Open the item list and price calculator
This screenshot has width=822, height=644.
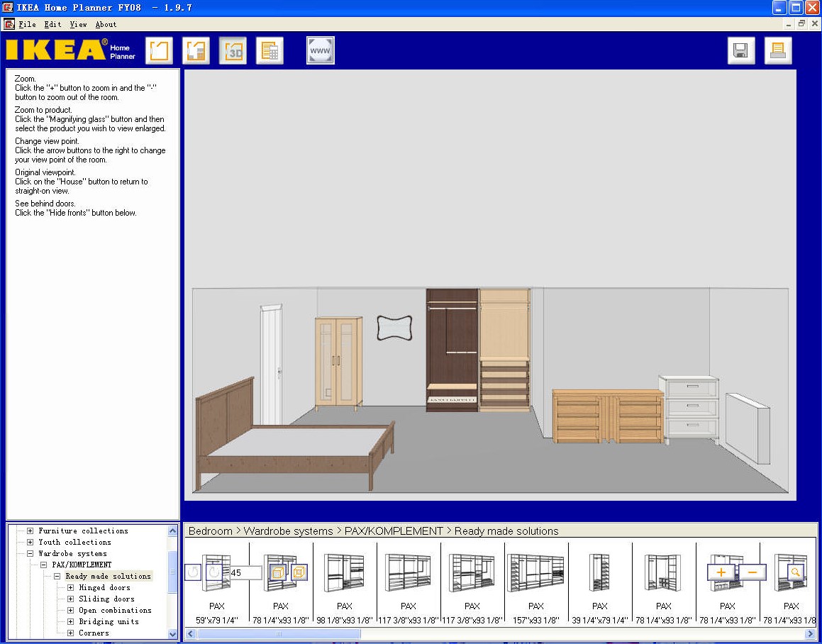(270, 50)
